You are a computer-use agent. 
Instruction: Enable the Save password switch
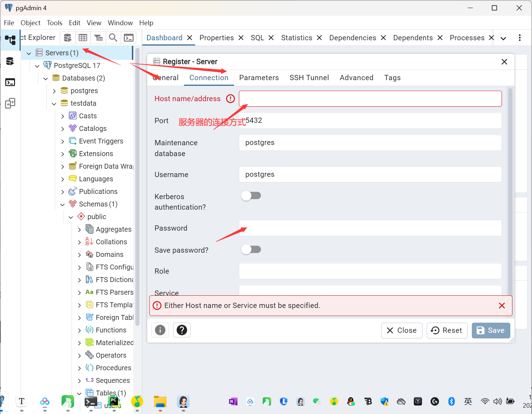[x=251, y=250]
